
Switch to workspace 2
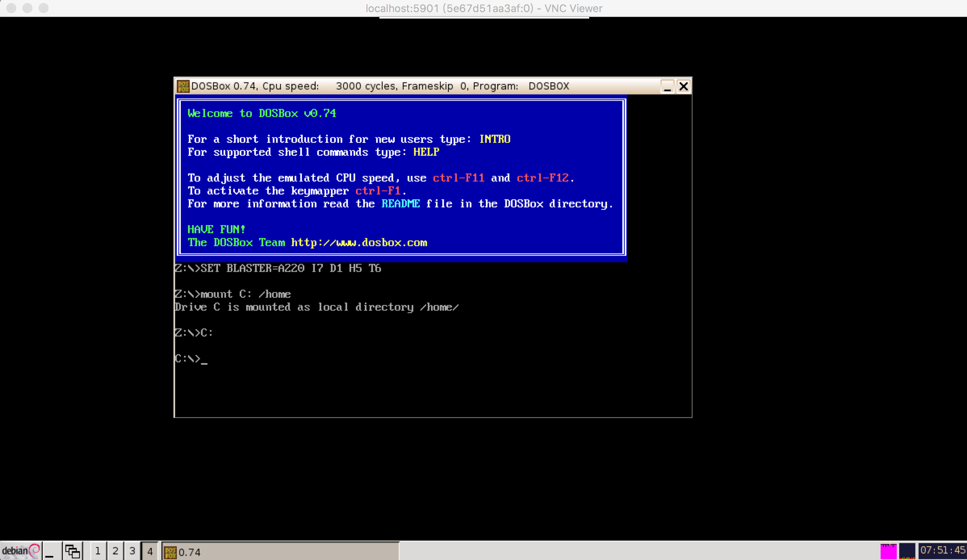[115, 551]
